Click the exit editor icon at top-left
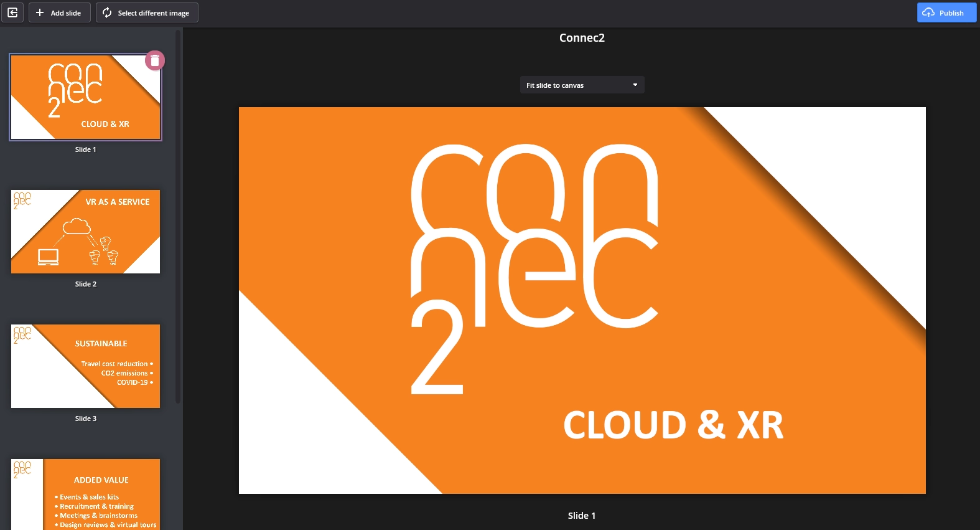The height and width of the screenshot is (530, 980). (12, 12)
